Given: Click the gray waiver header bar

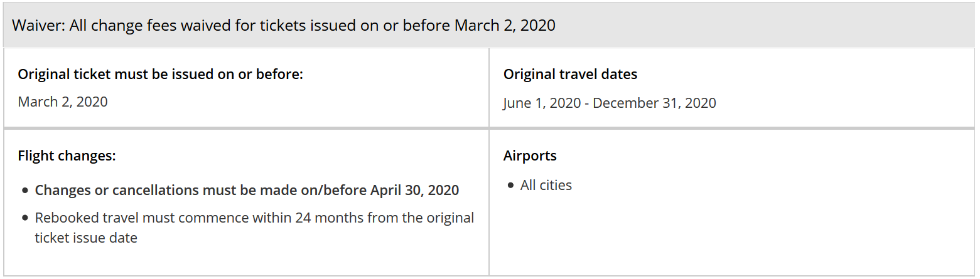Looking at the screenshot, I should [753, 26].
